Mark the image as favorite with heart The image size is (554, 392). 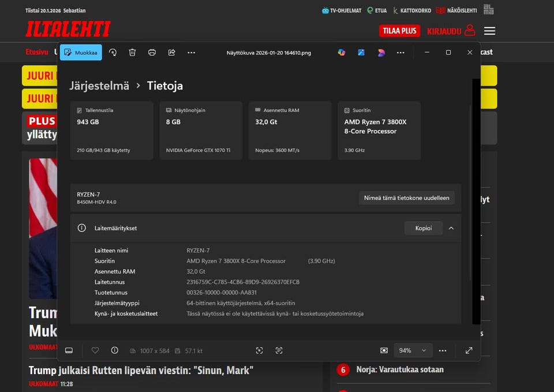pos(95,350)
